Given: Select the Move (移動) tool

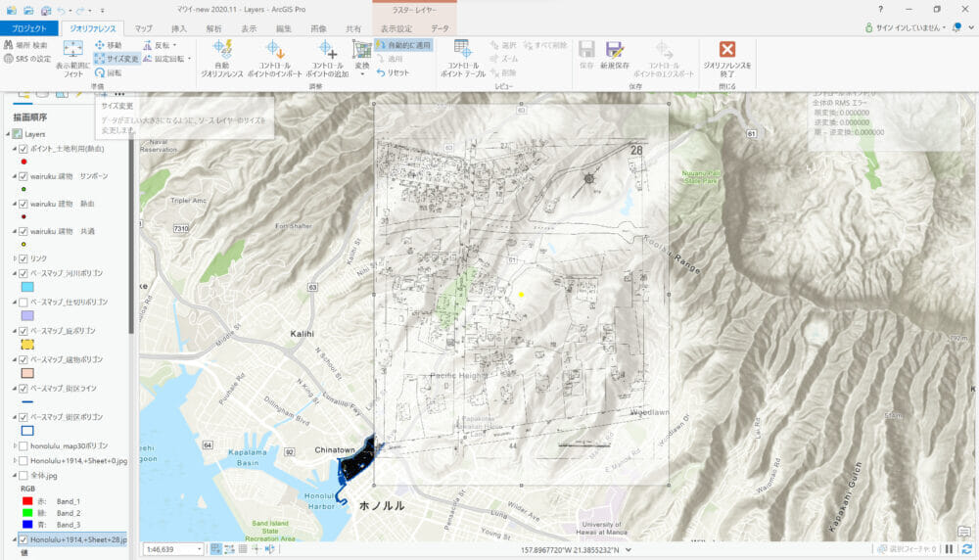Looking at the screenshot, I should point(108,45).
